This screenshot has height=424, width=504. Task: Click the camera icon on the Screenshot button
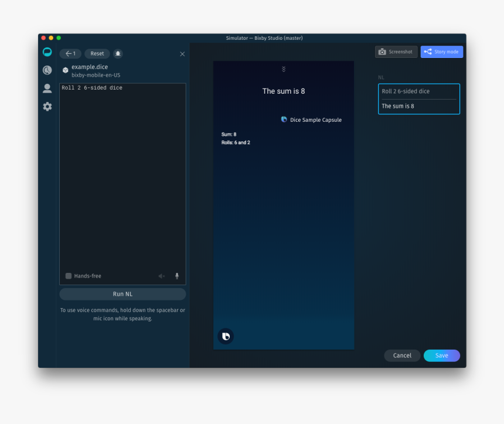point(382,52)
